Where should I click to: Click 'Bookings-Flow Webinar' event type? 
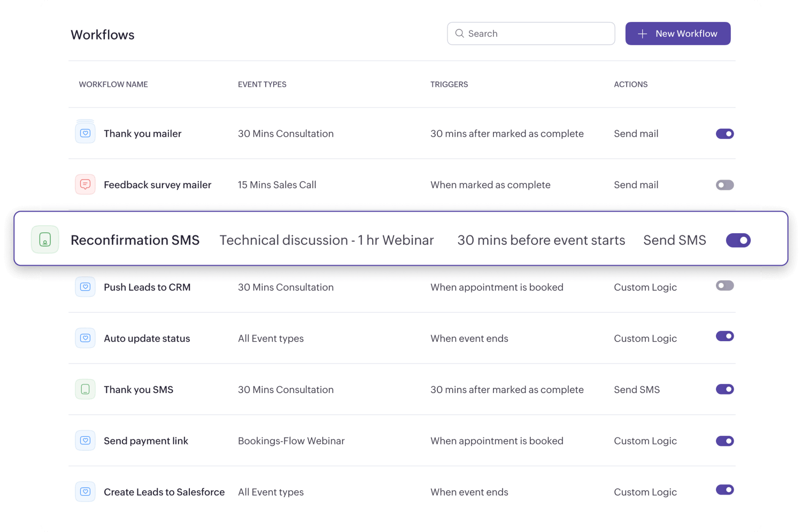pyautogui.click(x=291, y=441)
